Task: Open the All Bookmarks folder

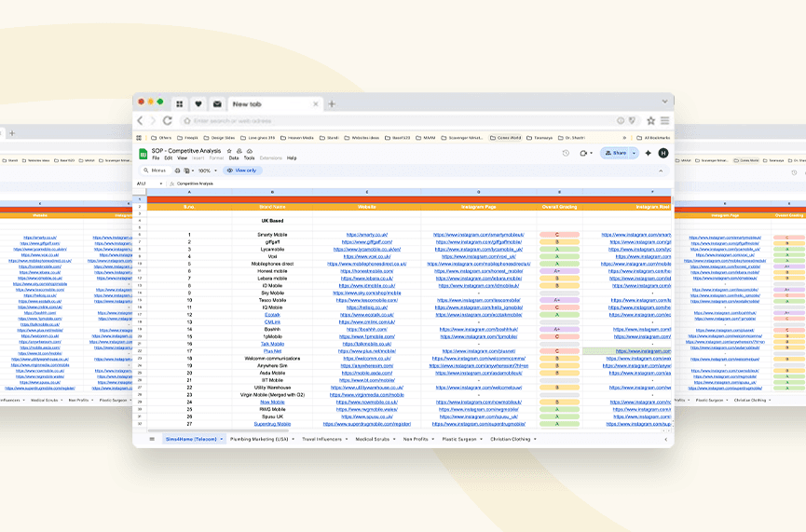Action: tap(653, 138)
